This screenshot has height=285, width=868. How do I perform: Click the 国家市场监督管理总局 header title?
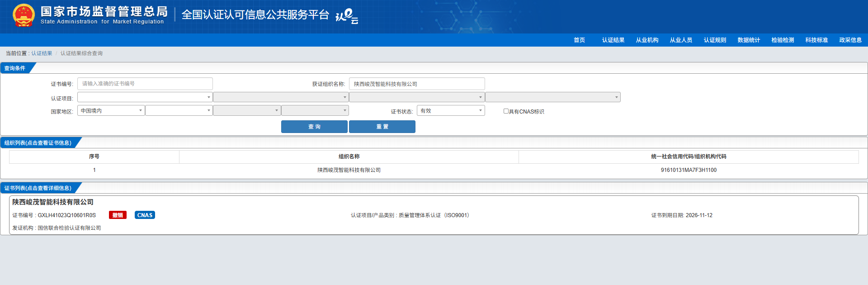[x=104, y=12]
